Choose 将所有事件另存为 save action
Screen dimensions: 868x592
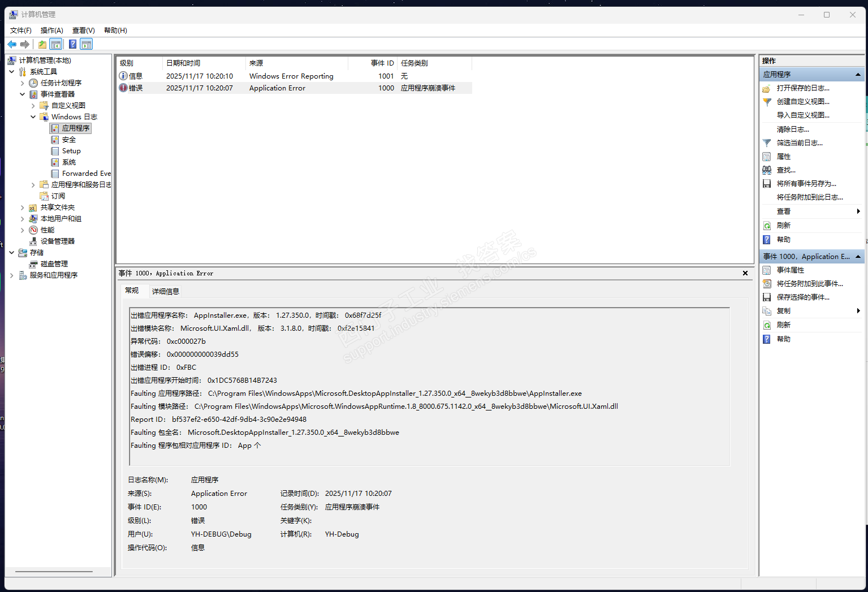pos(806,184)
